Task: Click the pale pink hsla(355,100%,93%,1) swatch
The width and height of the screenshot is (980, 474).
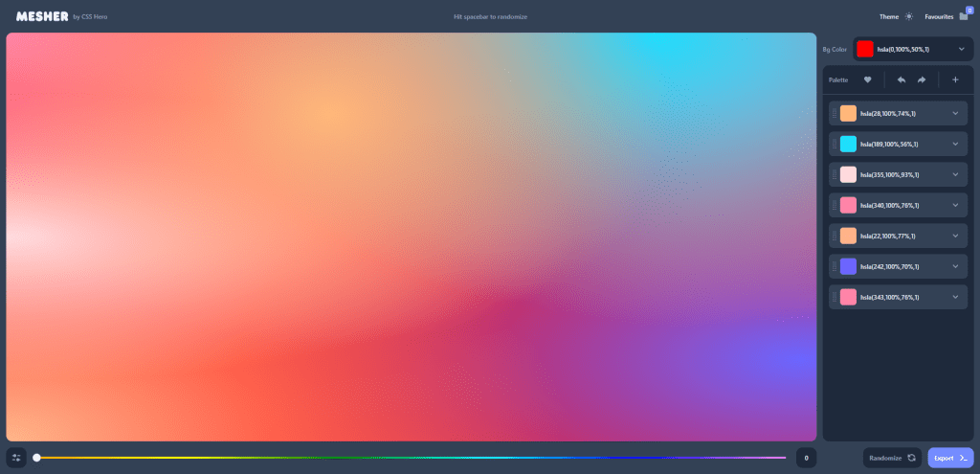Action: click(x=848, y=174)
